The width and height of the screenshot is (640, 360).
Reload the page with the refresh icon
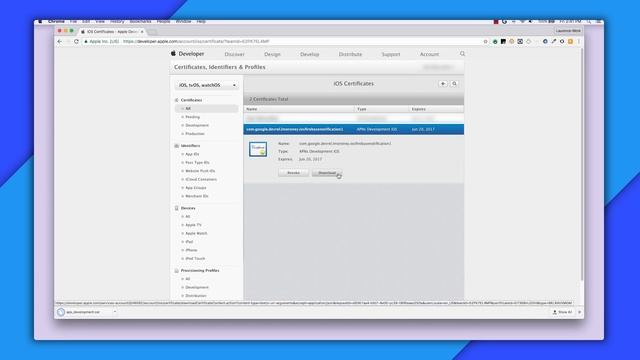click(x=76, y=41)
